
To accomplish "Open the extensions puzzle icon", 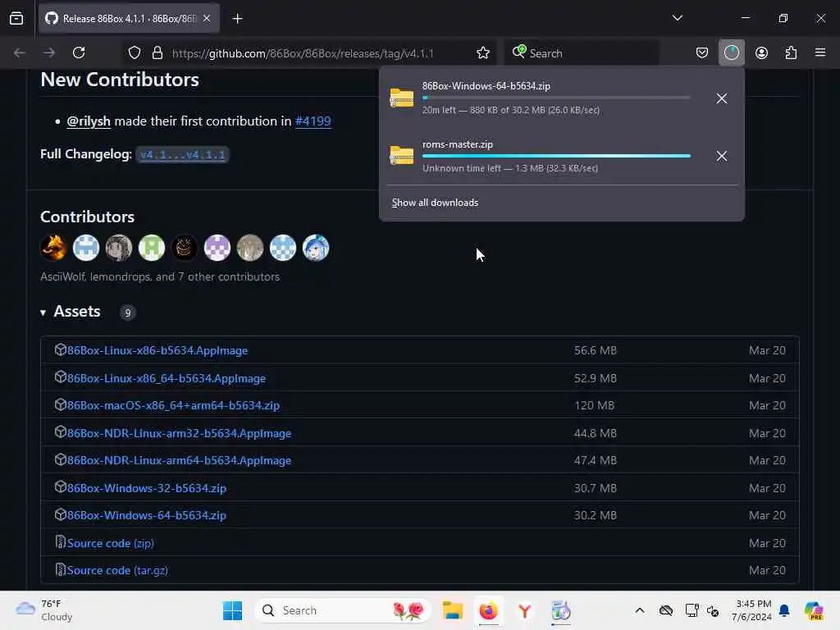I will [x=791, y=53].
